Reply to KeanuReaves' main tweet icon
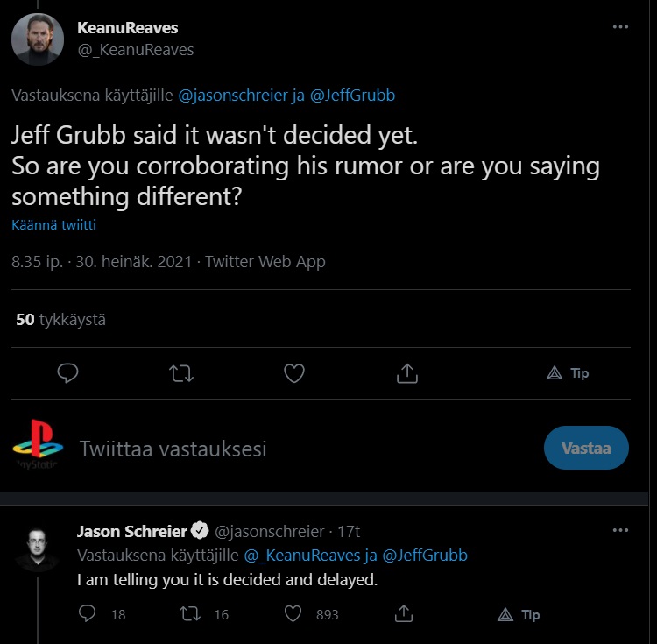 click(x=67, y=373)
